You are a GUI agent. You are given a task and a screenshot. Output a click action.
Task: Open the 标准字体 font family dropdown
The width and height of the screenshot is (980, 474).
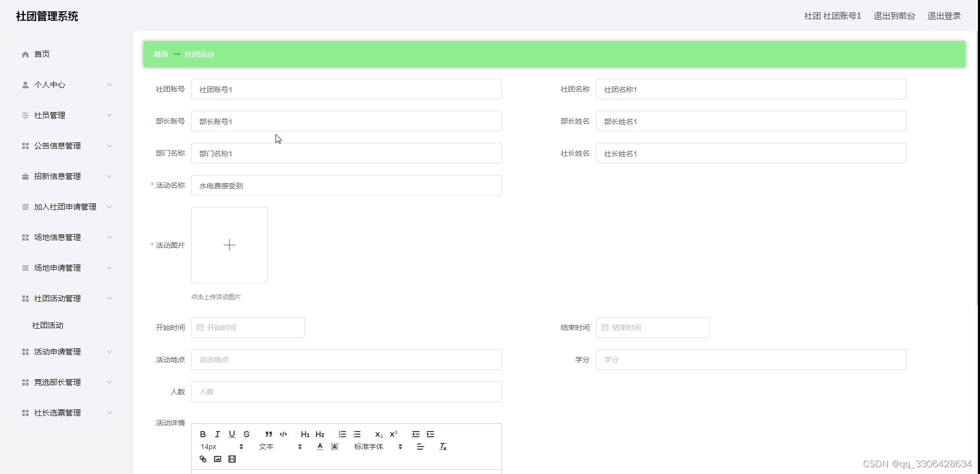tap(378, 447)
